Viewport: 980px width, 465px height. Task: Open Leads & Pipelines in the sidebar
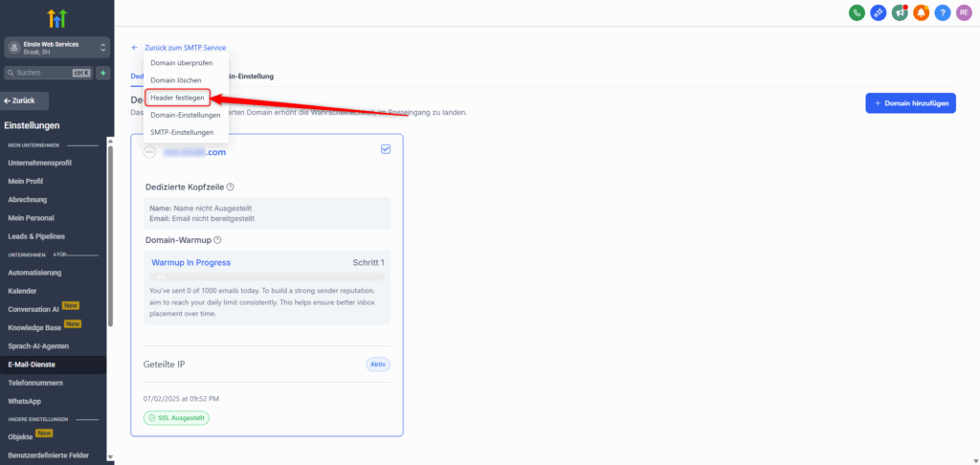point(37,236)
